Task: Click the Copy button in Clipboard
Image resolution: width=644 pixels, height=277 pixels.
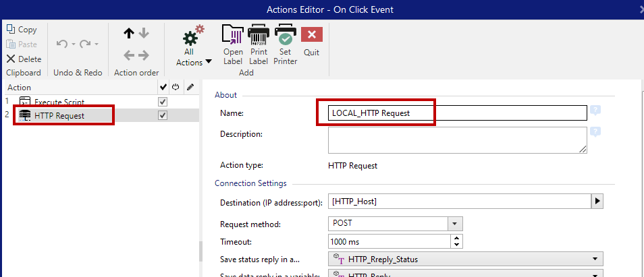Action: pos(22,30)
